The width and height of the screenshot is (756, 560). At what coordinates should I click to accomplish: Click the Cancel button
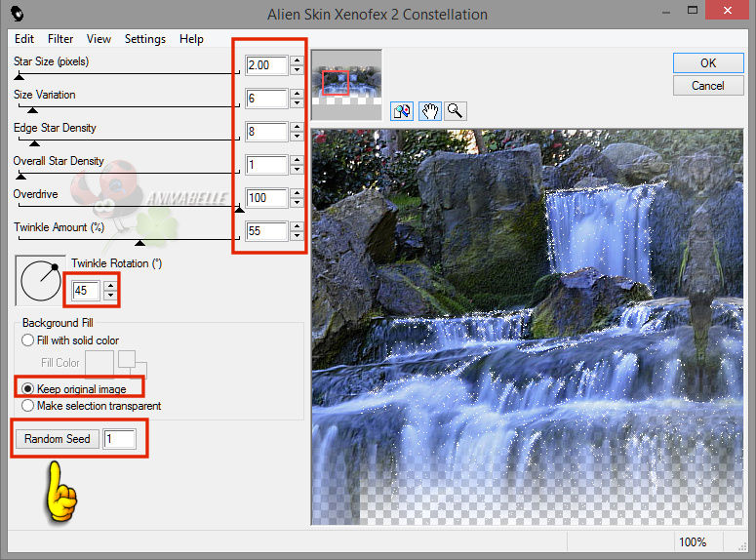pos(708,86)
